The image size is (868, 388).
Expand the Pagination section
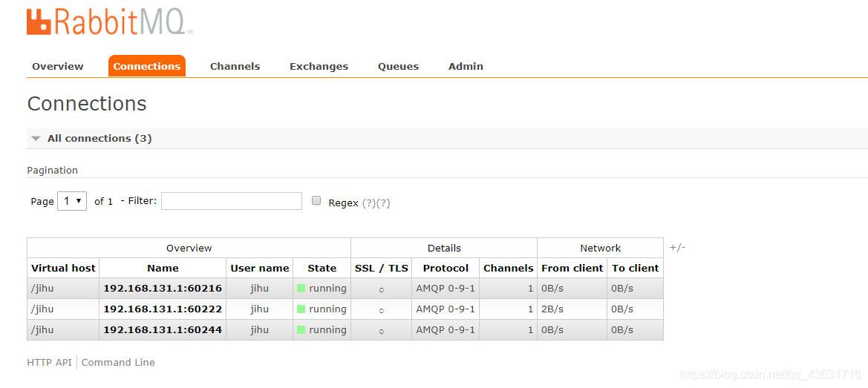coord(53,170)
